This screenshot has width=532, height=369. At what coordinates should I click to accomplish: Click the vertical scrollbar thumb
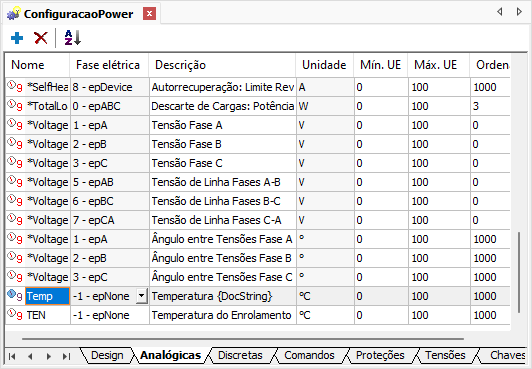pos(519,272)
